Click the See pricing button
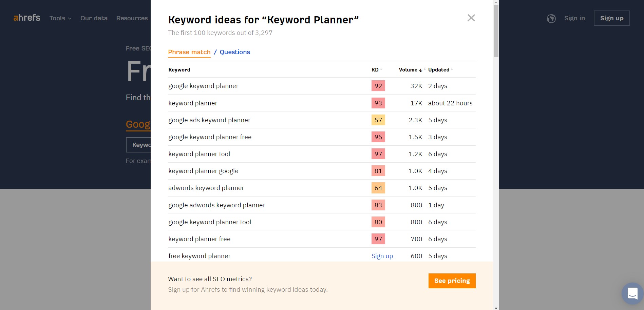The height and width of the screenshot is (310, 644). [452, 281]
